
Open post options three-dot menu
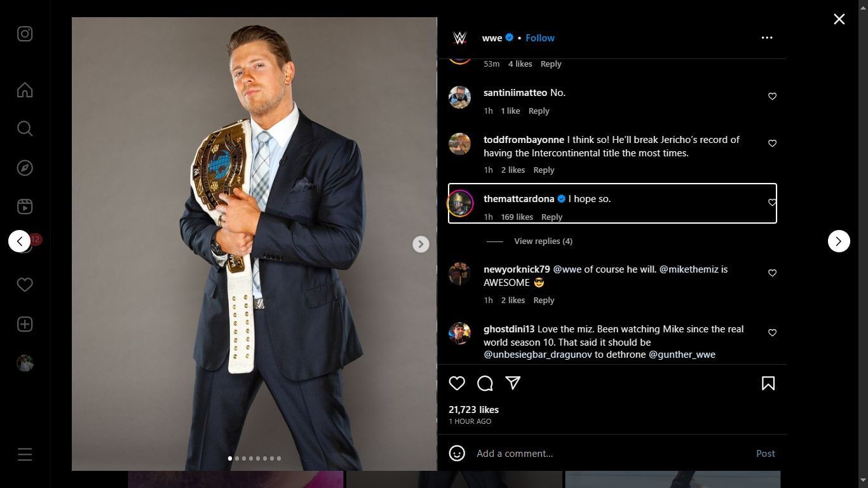[767, 38]
